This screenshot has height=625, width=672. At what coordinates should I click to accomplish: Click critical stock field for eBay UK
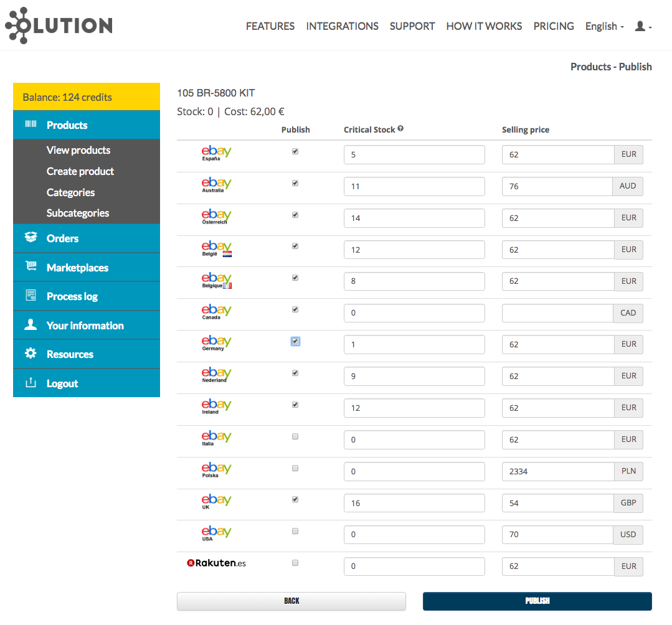tap(414, 504)
